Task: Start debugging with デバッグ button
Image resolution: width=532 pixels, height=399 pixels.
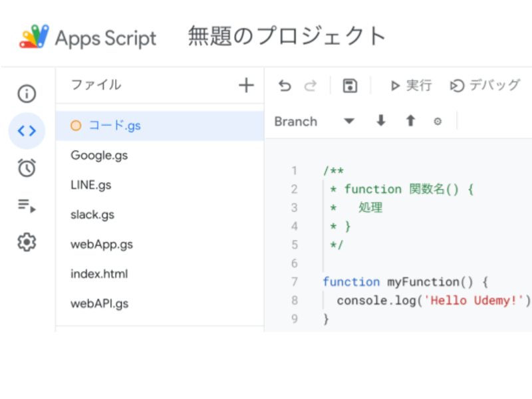Action: 485,85
